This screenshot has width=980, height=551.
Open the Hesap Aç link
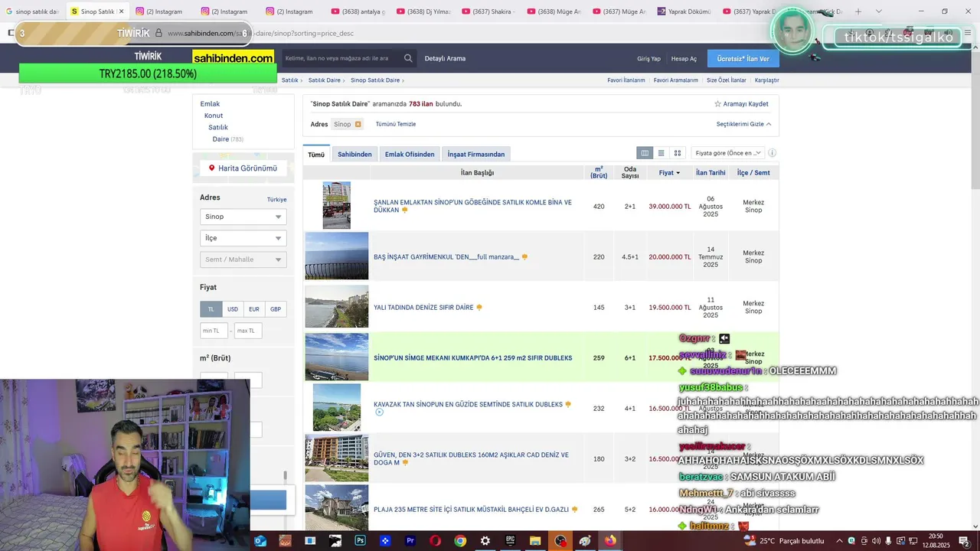684,59
